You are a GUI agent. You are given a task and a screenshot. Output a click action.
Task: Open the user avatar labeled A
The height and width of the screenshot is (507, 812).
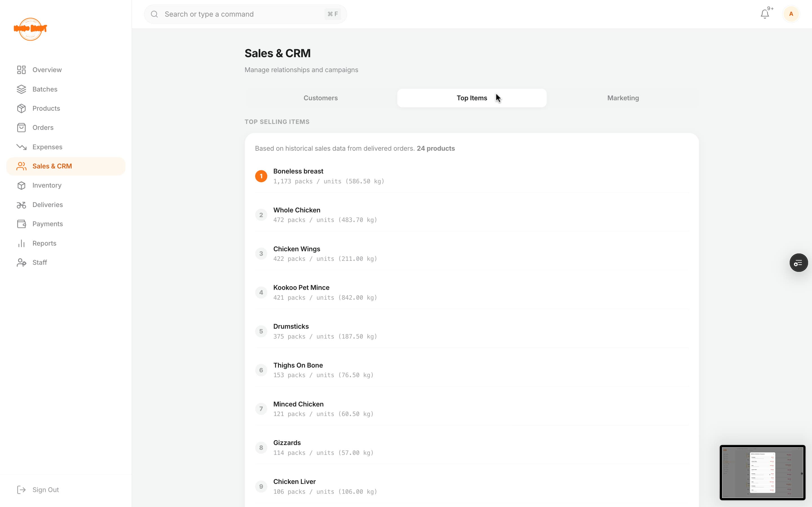[x=791, y=14]
